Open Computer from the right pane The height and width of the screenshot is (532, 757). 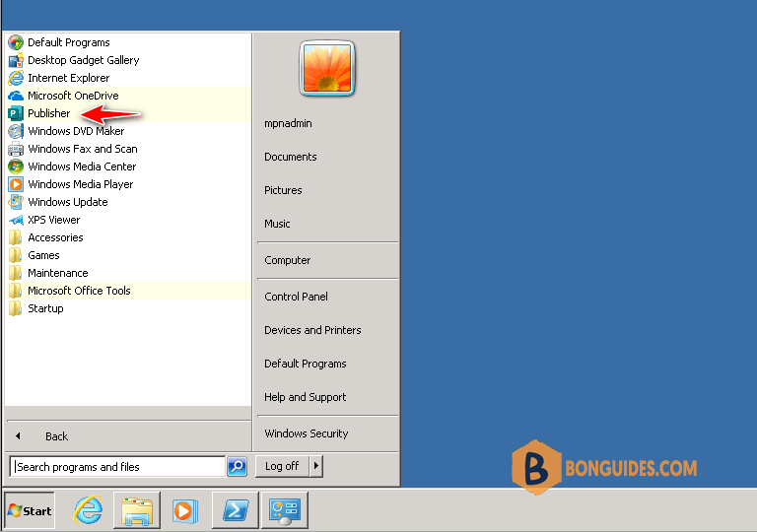click(327, 260)
